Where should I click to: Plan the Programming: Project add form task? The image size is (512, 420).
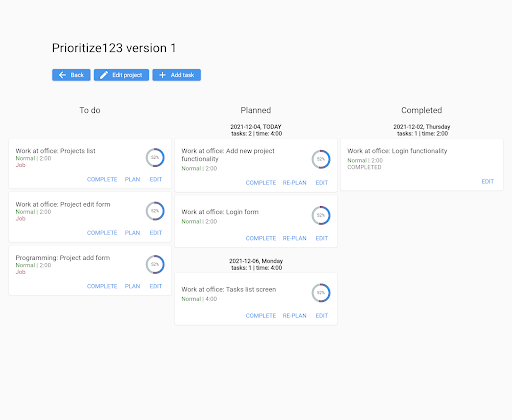(x=132, y=286)
